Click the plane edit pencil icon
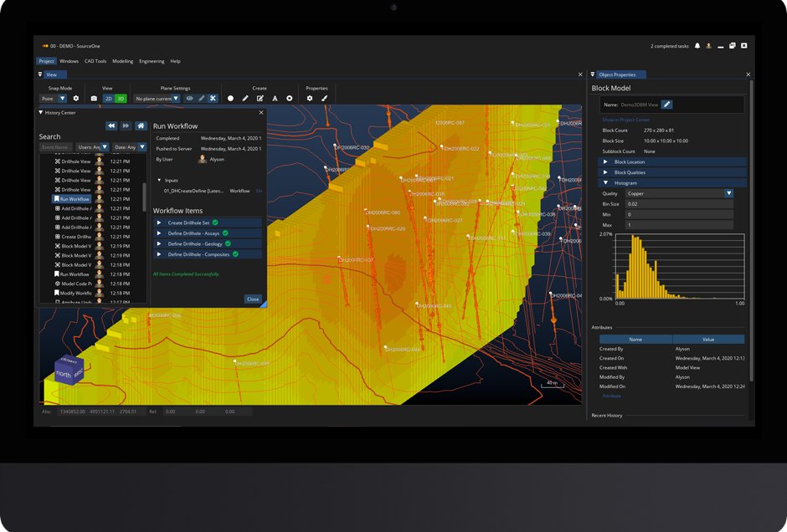 click(x=201, y=98)
